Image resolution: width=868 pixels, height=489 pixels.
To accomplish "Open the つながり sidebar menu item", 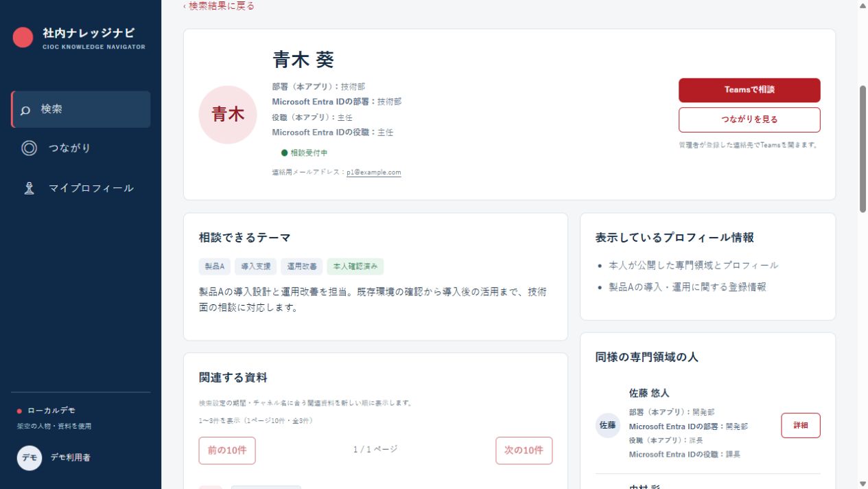I will (81, 148).
